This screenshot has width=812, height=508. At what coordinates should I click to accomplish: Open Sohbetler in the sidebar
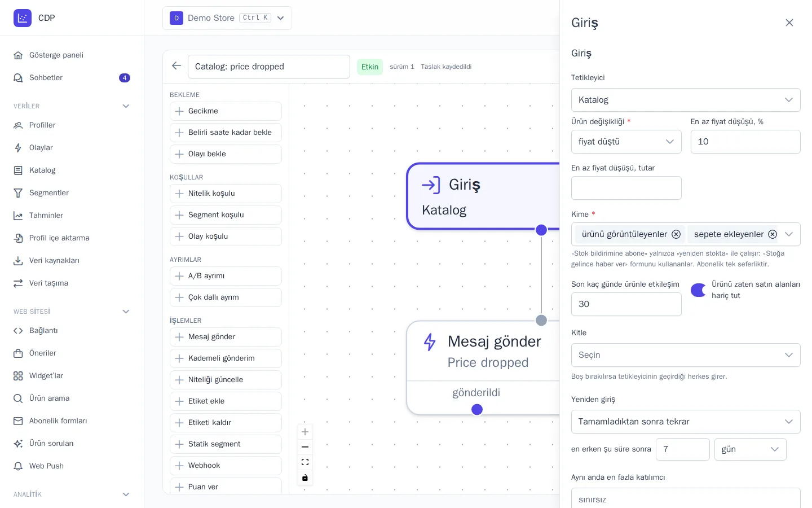tap(72, 78)
